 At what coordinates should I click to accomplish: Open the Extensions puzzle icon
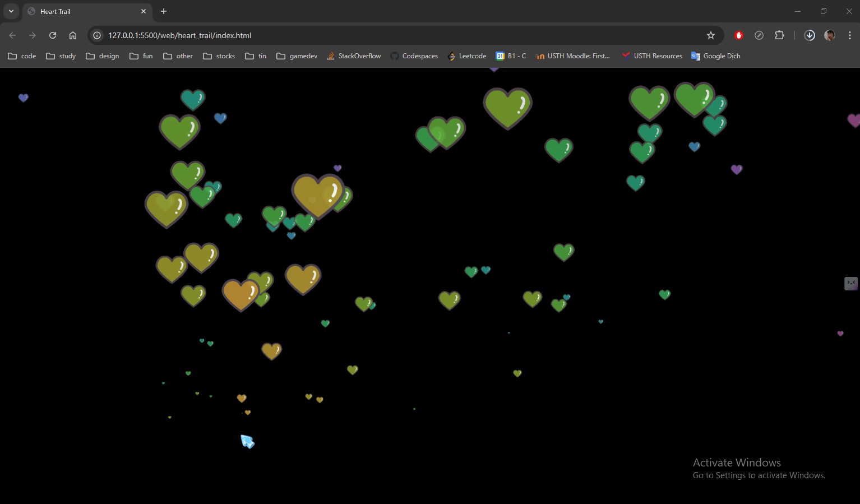(779, 35)
